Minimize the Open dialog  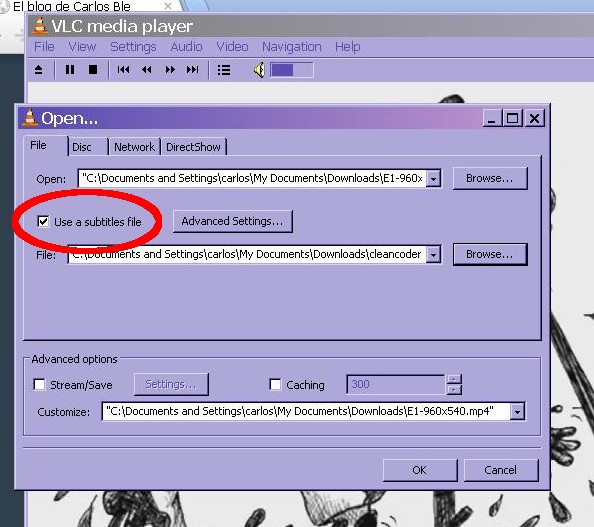tap(492, 119)
